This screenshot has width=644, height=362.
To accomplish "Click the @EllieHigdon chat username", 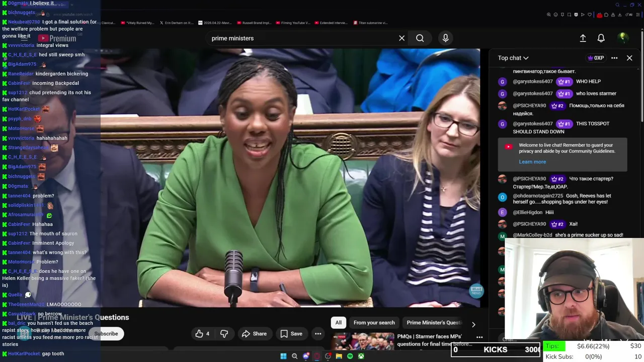I will click(527, 212).
